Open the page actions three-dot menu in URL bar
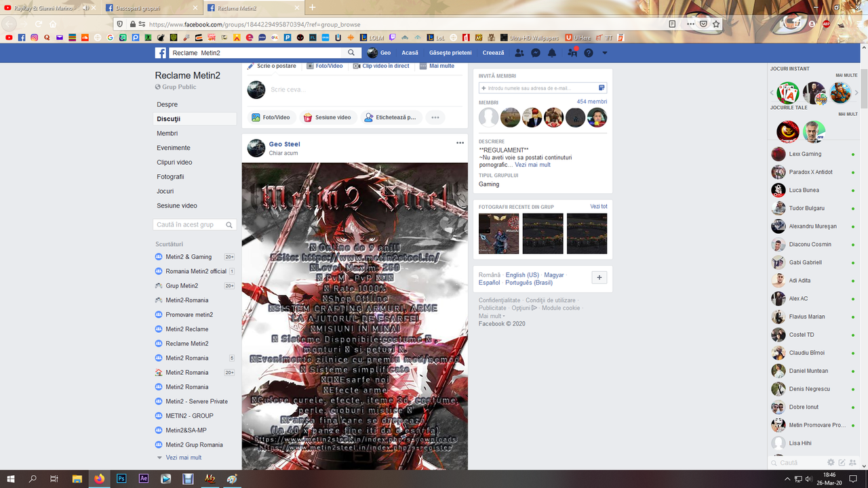The image size is (868, 488). click(x=690, y=24)
